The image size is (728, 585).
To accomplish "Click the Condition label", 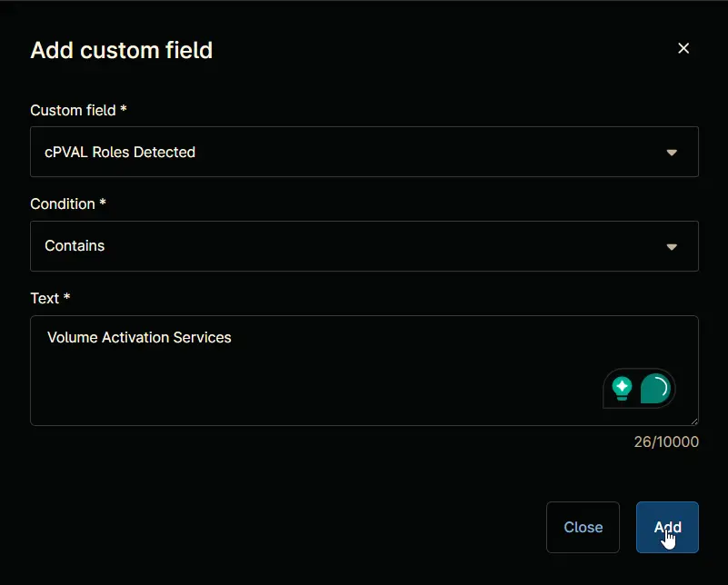I will click(68, 204).
